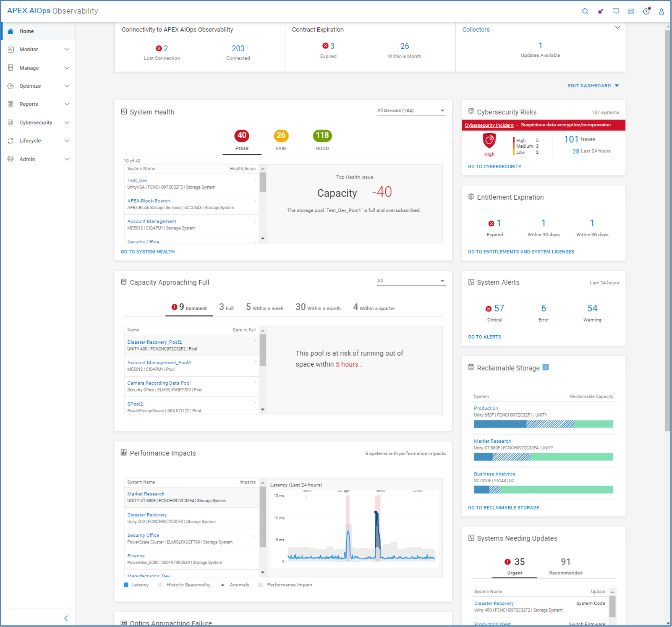Screen dimensions: 672x627
Task: Click the red High risk shield icon
Action: [489, 141]
